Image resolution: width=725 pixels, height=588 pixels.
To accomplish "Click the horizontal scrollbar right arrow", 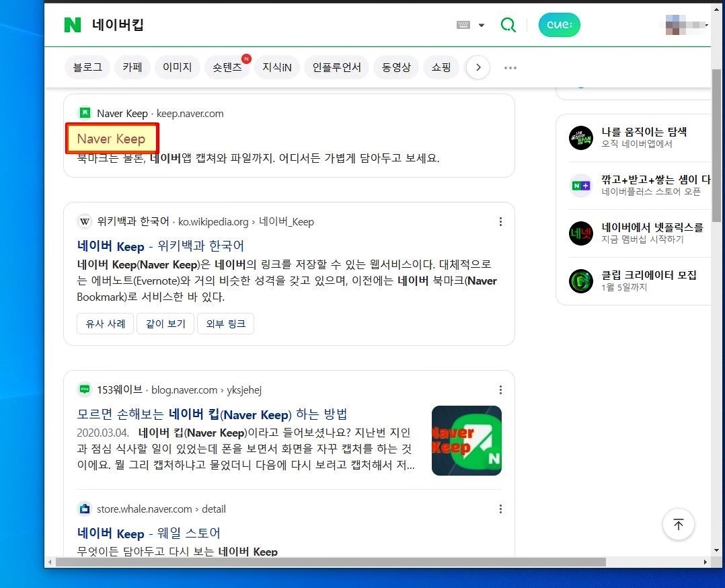I will click(705, 562).
